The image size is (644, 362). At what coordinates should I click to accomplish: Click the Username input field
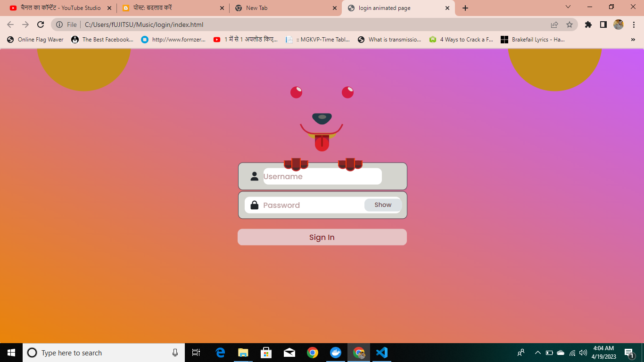tap(322, 176)
